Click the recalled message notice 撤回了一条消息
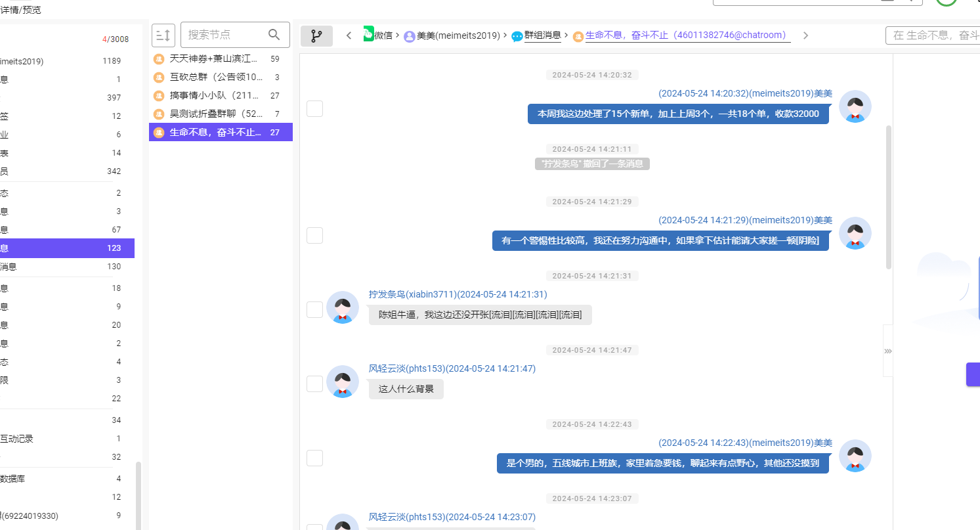This screenshot has width=980, height=530. coord(592,164)
